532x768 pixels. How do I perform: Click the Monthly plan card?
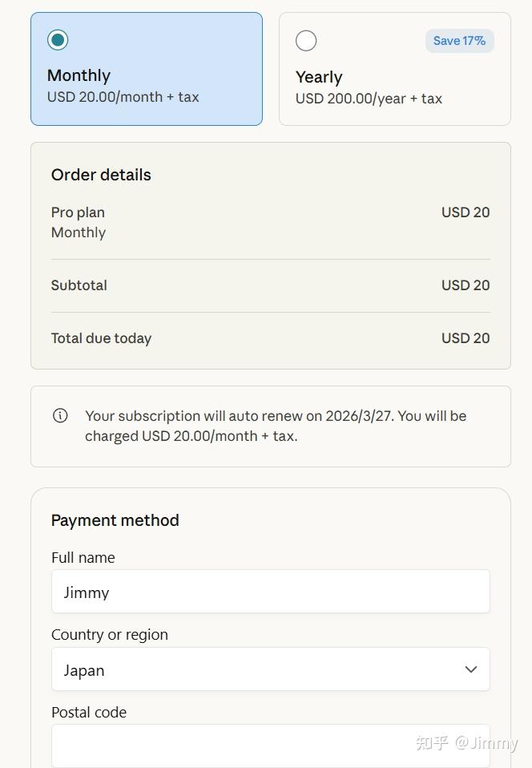(x=147, y=69)
